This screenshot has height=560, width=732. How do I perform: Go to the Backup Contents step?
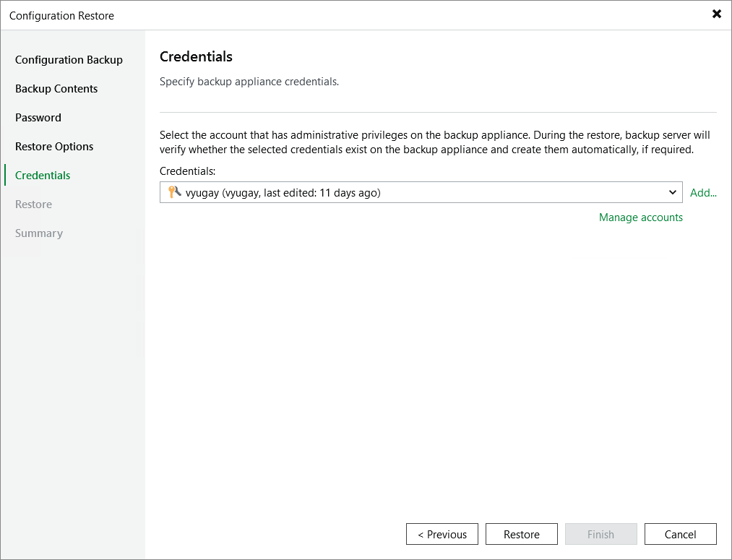click(56, 88)
